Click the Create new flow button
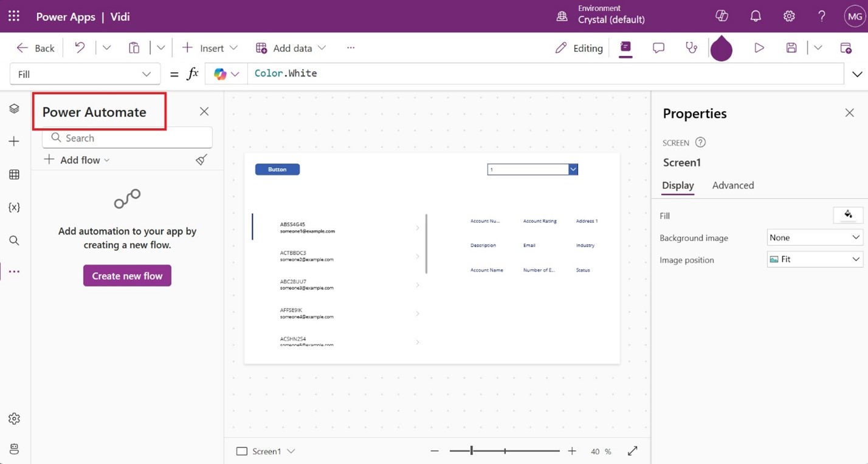 (127, 276)
